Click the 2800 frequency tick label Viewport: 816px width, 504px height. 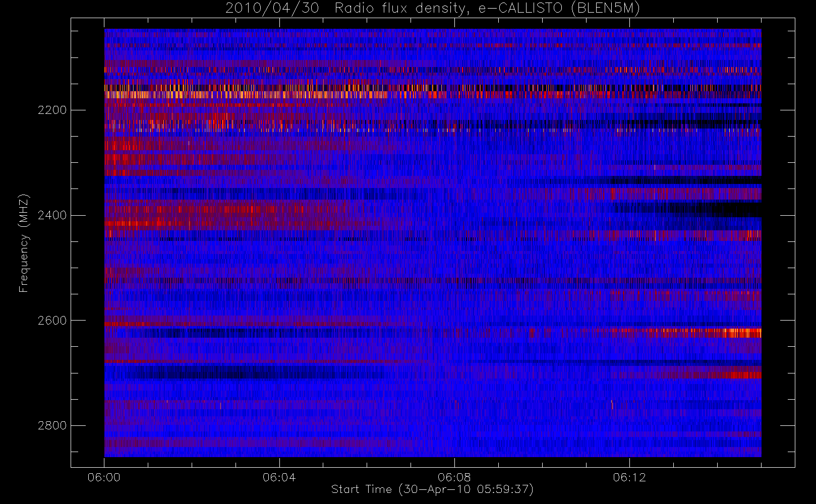click(52, 426)
